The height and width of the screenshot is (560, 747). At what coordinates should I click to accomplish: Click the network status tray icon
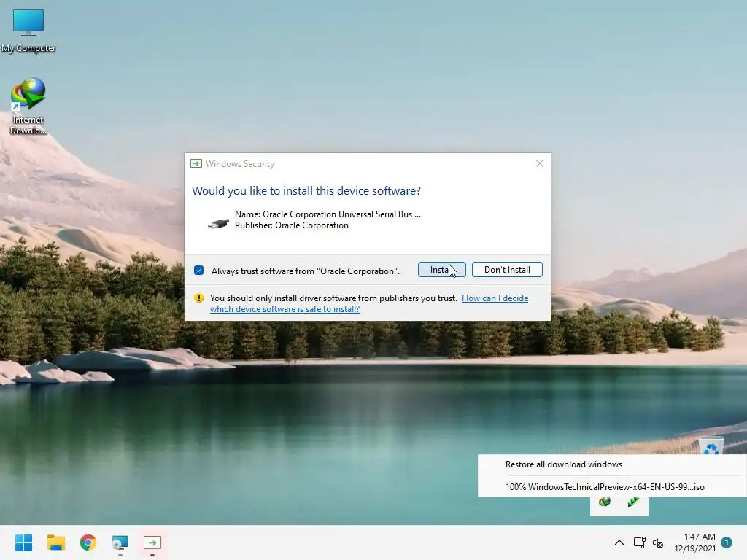pos(639,542)
